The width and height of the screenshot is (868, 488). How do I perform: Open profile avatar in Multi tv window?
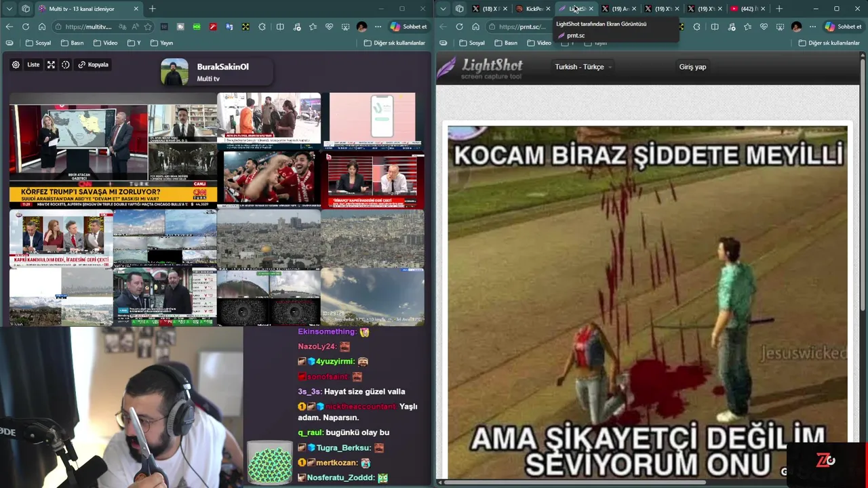pyautogui.click(x=361, y=27)
